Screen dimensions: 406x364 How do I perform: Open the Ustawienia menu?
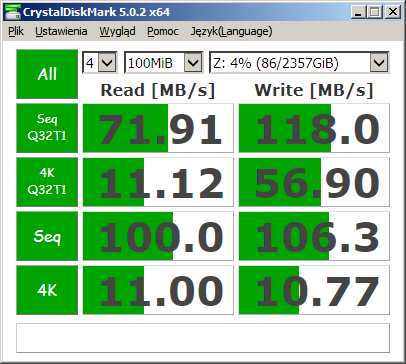61,31
